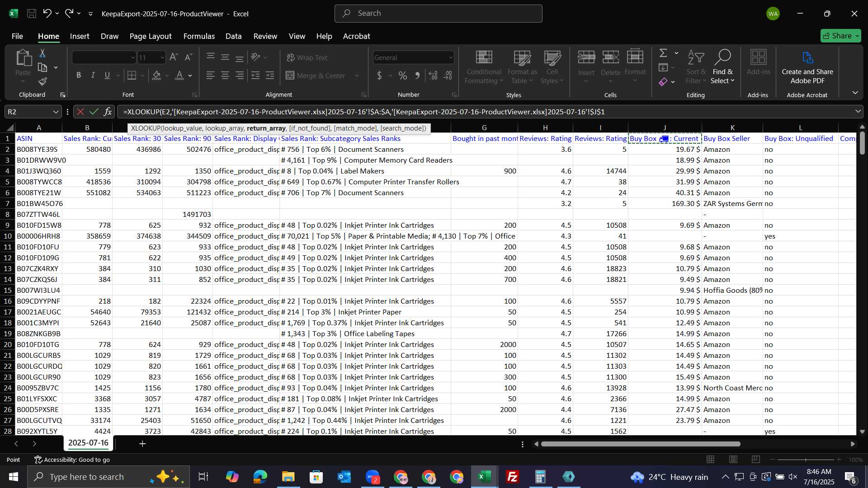Toggle Top Align vertical alignment
868x488 pixels.
coord(210,57)
